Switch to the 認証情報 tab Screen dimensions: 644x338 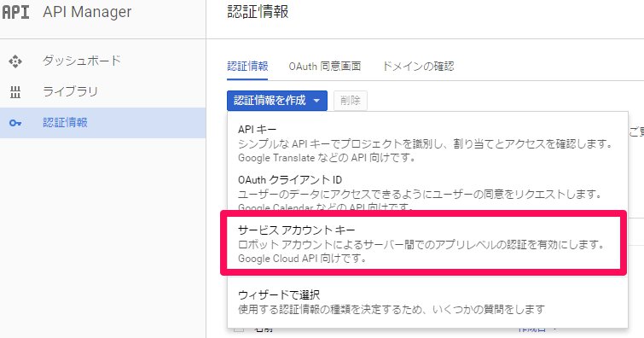[247, 67]
